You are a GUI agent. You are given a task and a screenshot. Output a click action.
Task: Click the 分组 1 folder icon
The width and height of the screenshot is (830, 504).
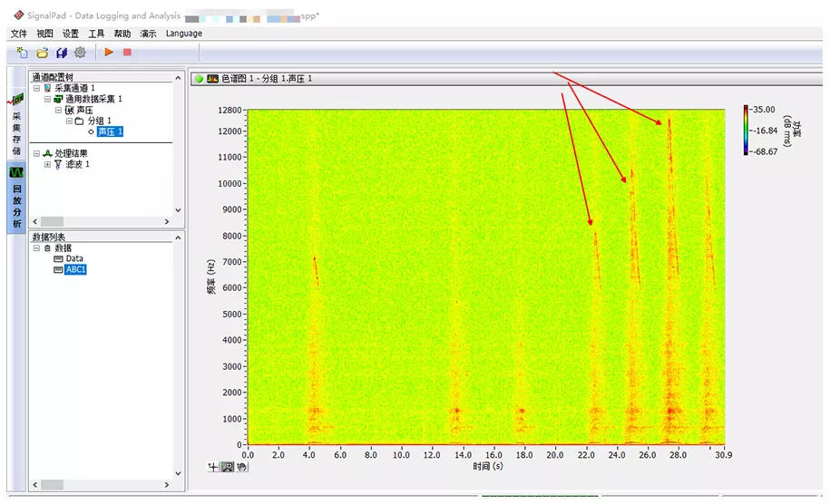(80, 121)
